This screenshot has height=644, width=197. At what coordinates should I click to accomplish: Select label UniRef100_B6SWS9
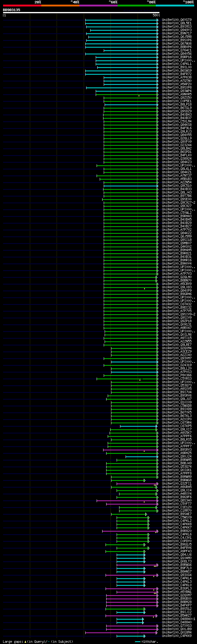coord(177,71)
